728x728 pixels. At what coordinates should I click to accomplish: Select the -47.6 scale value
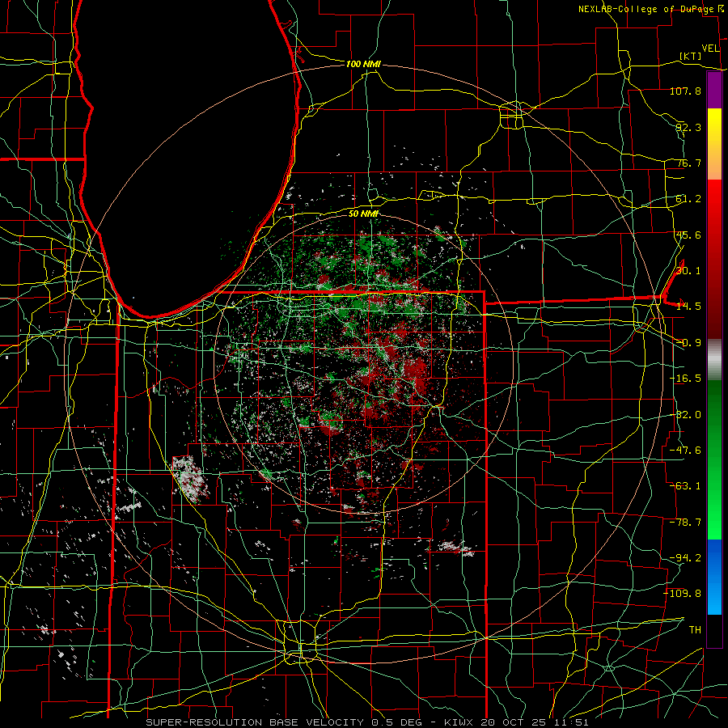(x=685, y=451)
